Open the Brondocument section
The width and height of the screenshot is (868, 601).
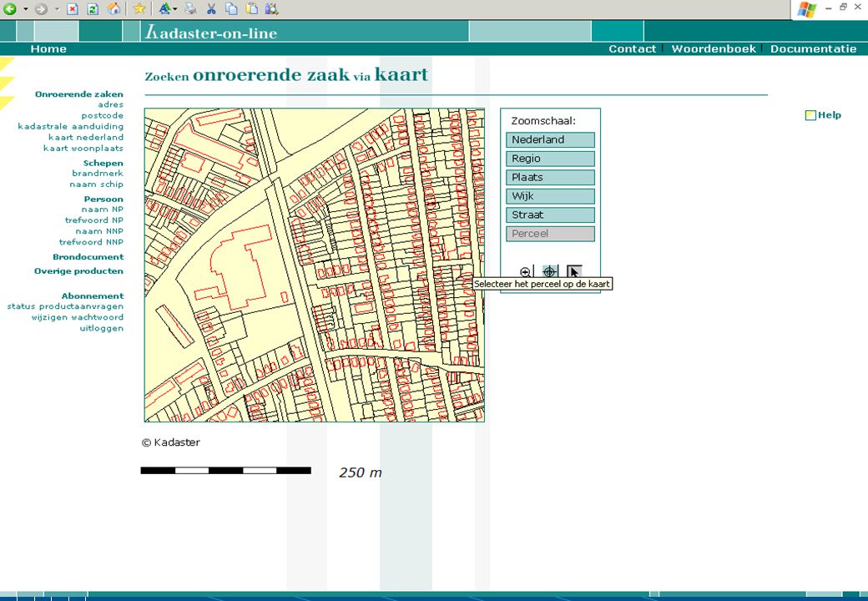click(x=88, y=257)
